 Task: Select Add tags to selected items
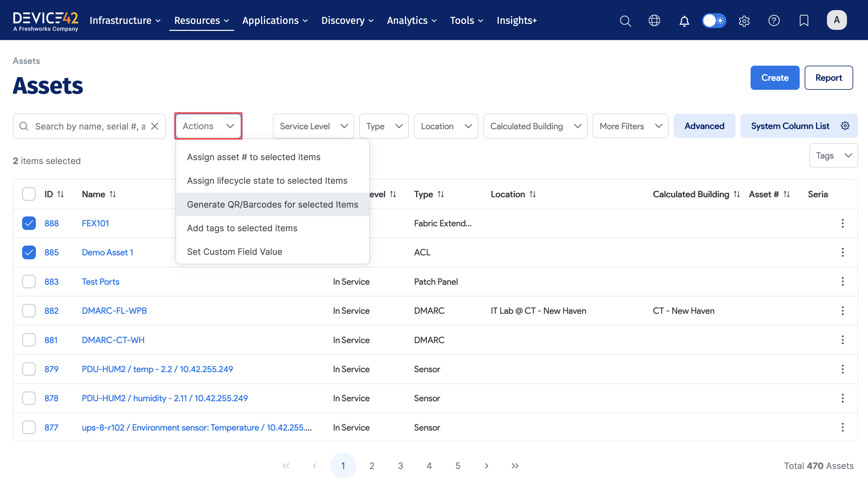click(x=242, y=228)
